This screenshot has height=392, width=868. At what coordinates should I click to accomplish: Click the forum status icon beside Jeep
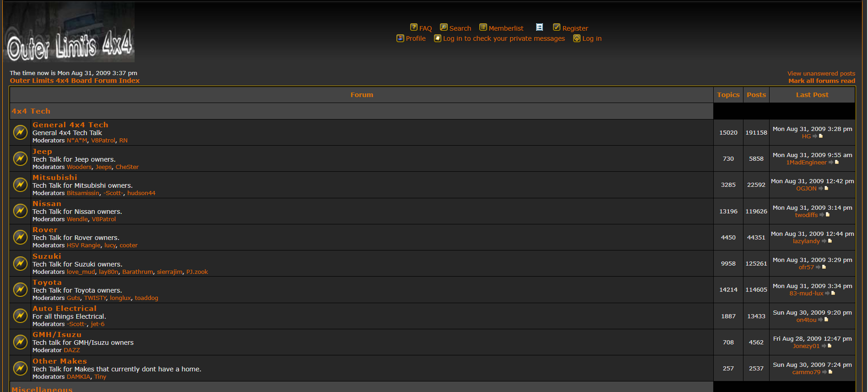(20, 158)
